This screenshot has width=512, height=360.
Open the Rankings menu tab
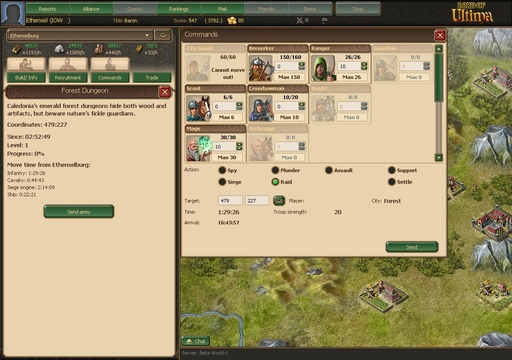click(x=178, y=9)
